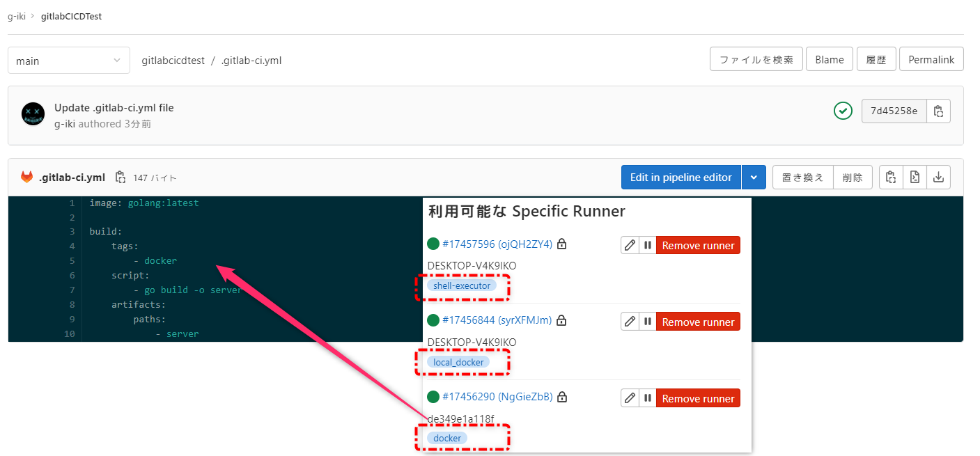
Task: Click shell-executor tag
Action: 462,285
